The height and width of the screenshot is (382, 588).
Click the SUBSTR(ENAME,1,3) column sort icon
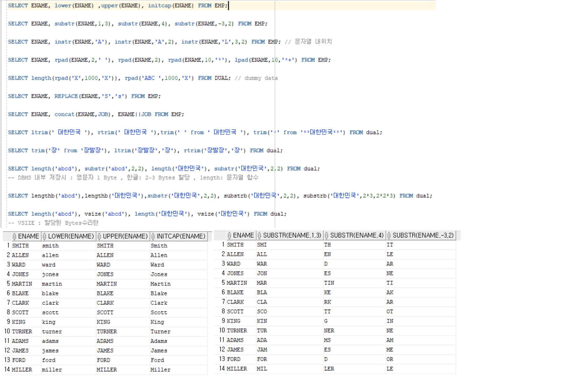click(259, 235)
